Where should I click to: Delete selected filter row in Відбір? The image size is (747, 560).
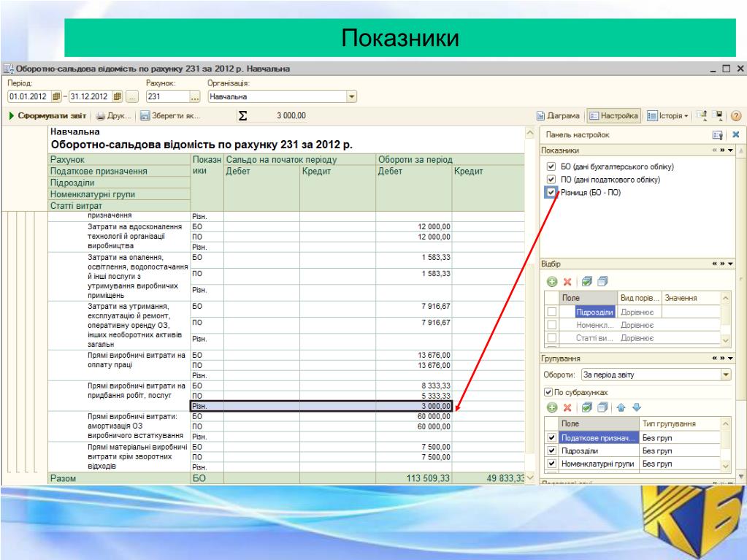(x=567, y=282)
